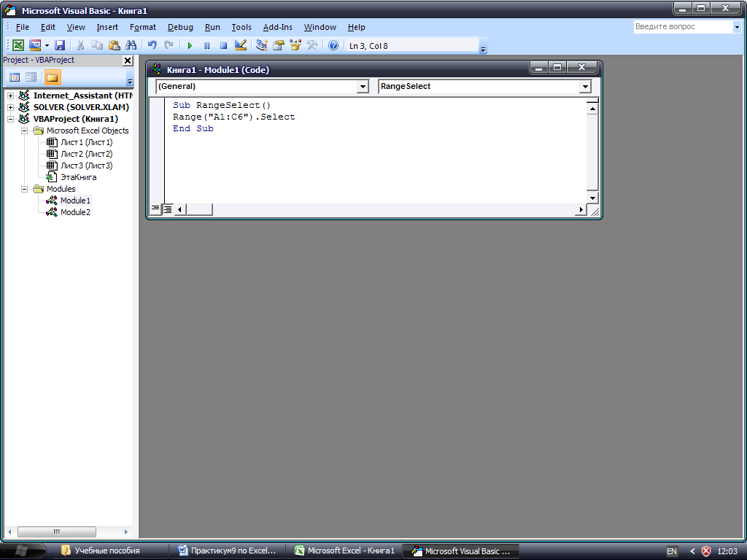Open the Toolbox icon with hammer and wrench
The image size is (747, 560).
pos(312,45)
